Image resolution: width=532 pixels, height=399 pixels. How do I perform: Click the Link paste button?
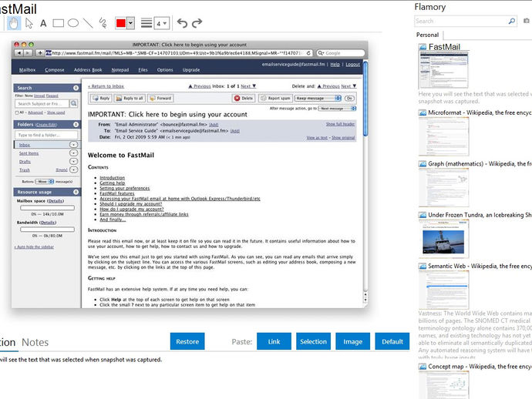[x=274, y=341]
